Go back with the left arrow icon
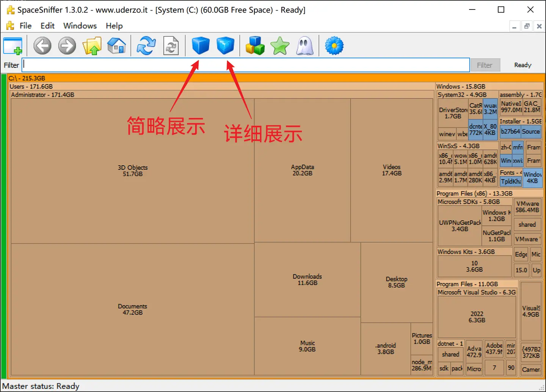This screenshot has width=546, height=392. (42, 46)
